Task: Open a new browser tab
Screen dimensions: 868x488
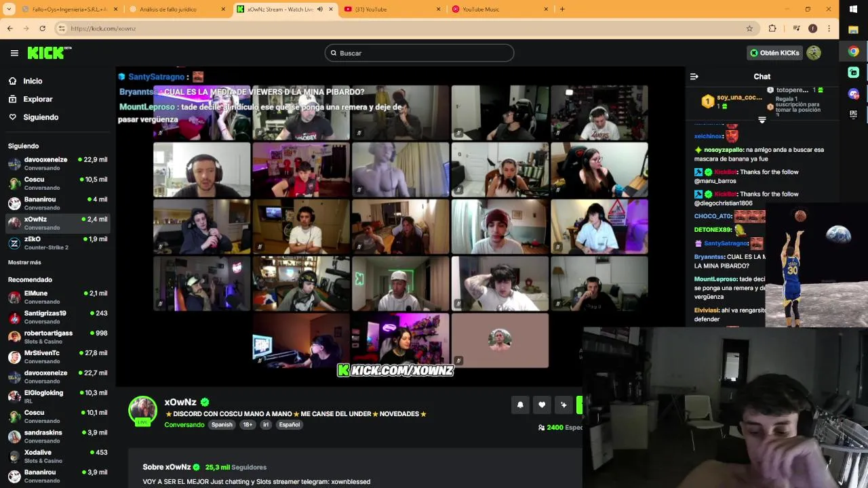Action: (x=562, y=9)
